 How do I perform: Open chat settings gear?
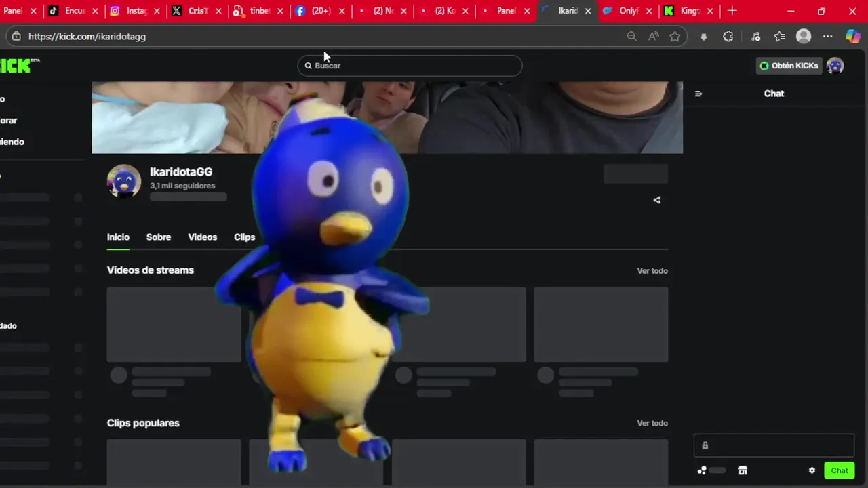[x=812, y=470]
